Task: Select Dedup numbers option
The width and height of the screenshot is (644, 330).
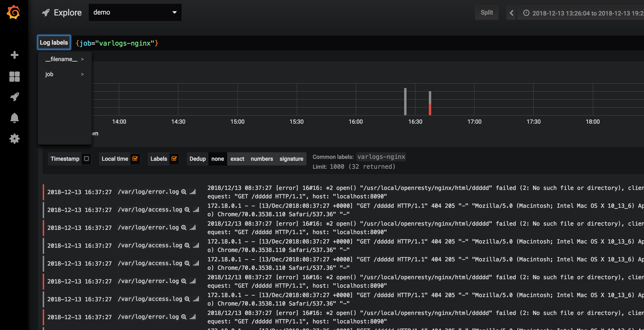Action: click(262, 159)
